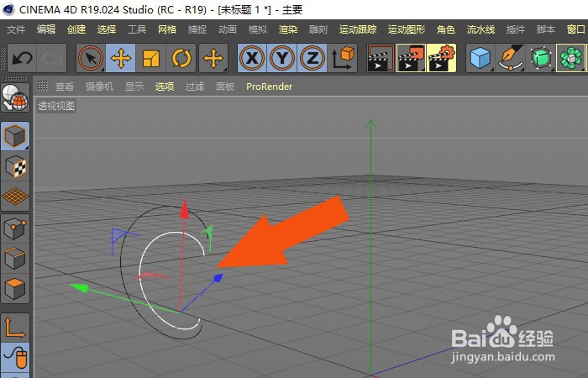Select the spline Pen tool
Image resolution: width=588 pixels, height=378 pixels.
(510, 58)
